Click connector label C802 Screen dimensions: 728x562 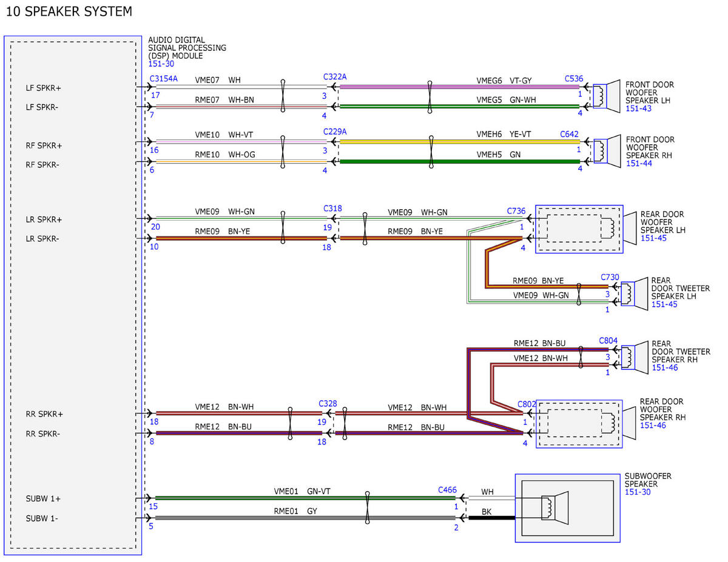(x=527, y=404)
